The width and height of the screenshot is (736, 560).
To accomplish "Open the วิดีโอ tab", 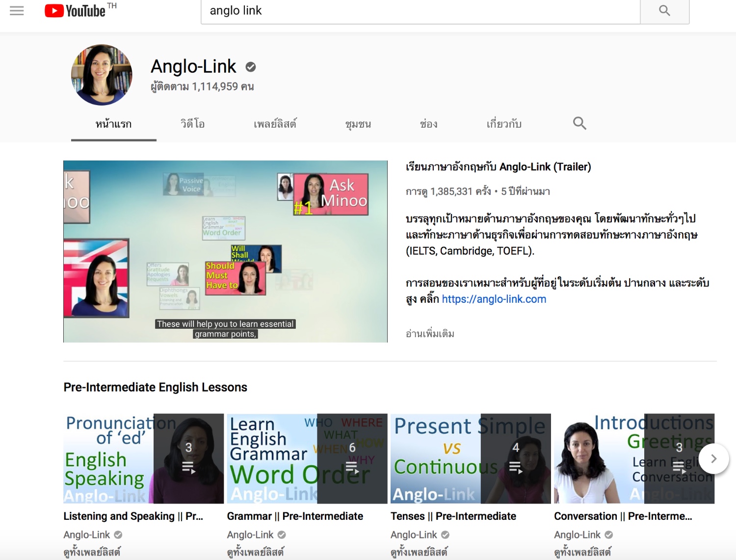I will pos(193,124).
